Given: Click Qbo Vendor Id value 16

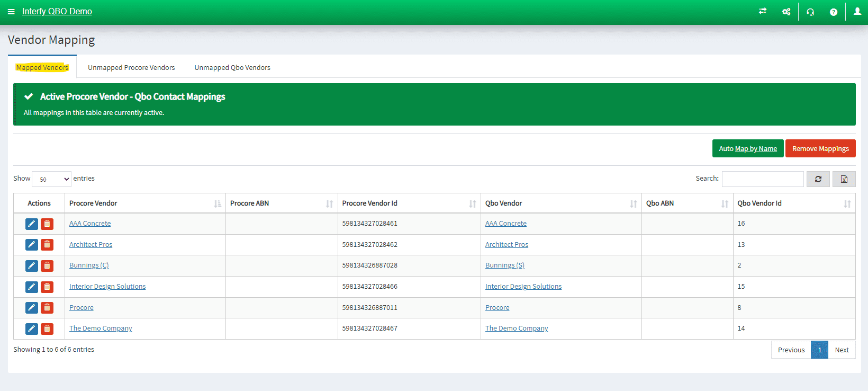Looking at the screenshot, I should 741,224.
